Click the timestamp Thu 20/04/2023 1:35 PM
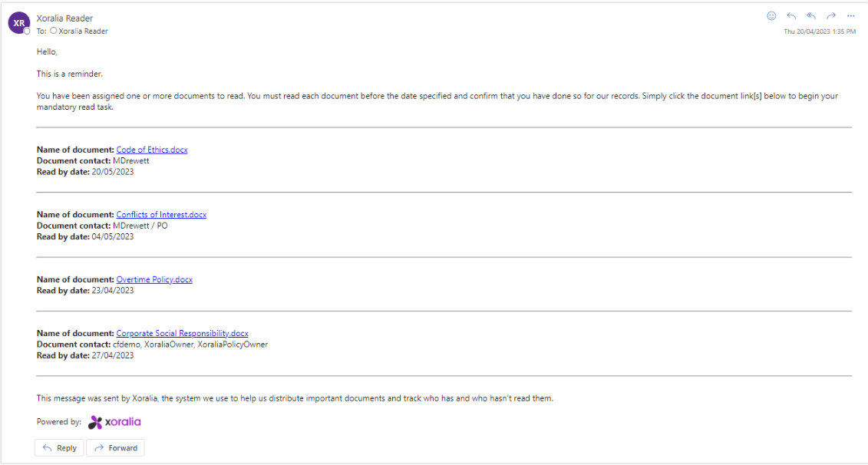The width and height of the screenshot is (868, 465). (820, 31)
